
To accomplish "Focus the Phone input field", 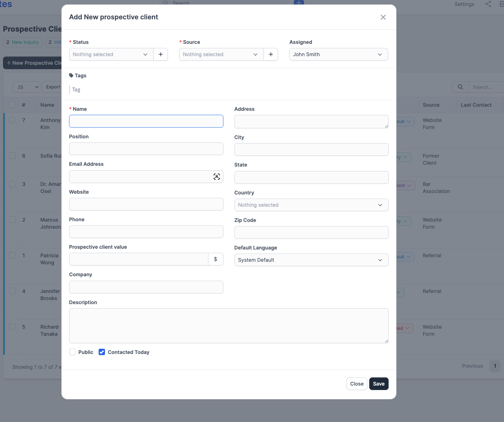I will pos(146,232).
